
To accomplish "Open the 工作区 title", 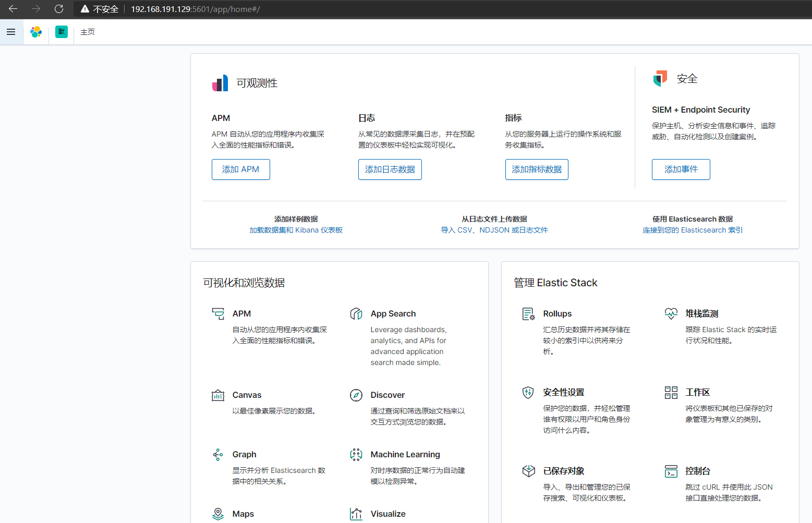I will (x=698, y=393).
